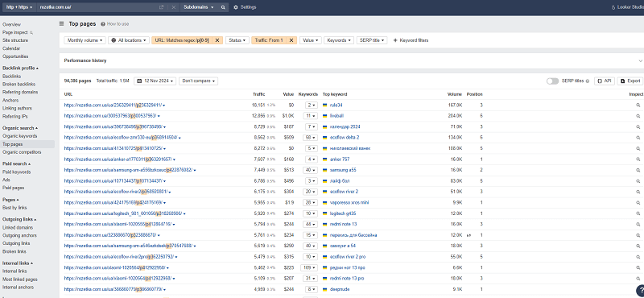Click Inspect magnifier for deepnude row
This screenshot has height=298, width=644.
click(638, 289)
